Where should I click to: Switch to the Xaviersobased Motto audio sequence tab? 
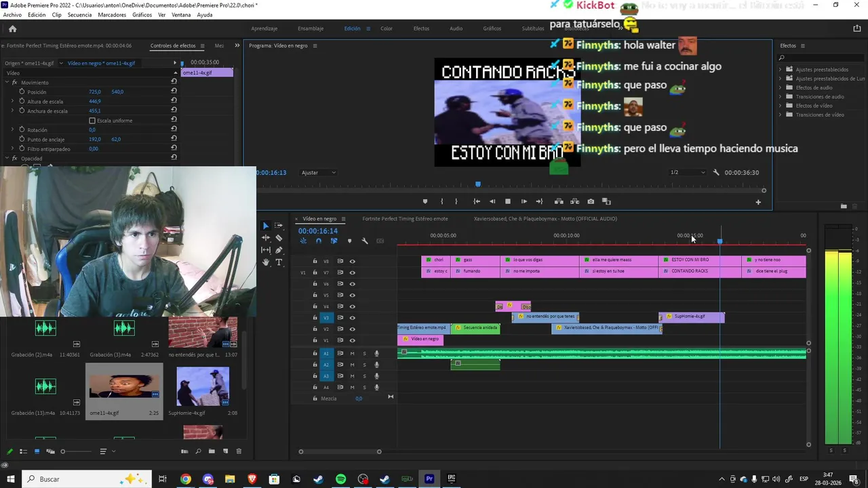(x=545, y=219)
